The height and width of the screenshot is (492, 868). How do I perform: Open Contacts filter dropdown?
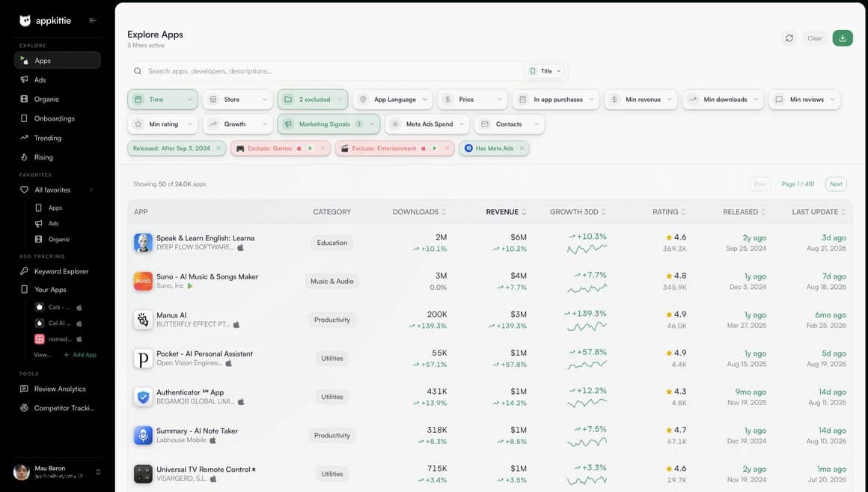click(x=509, y=124)
